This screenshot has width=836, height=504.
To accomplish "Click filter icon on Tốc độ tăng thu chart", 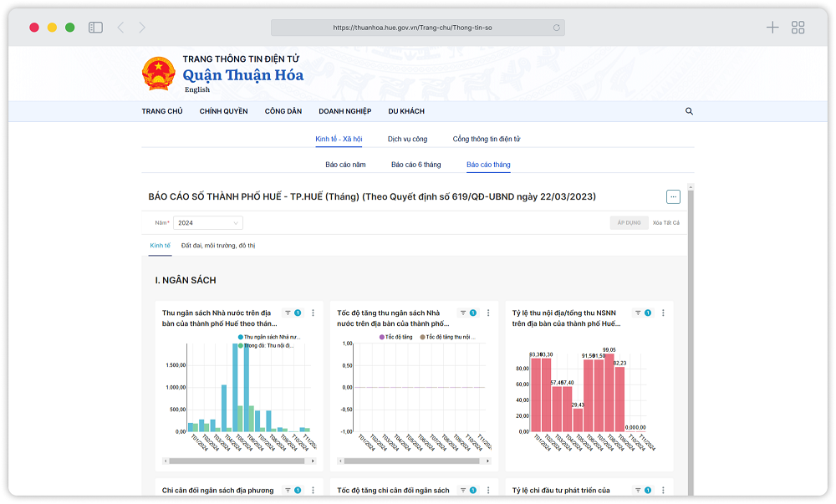I will [462, 313].
